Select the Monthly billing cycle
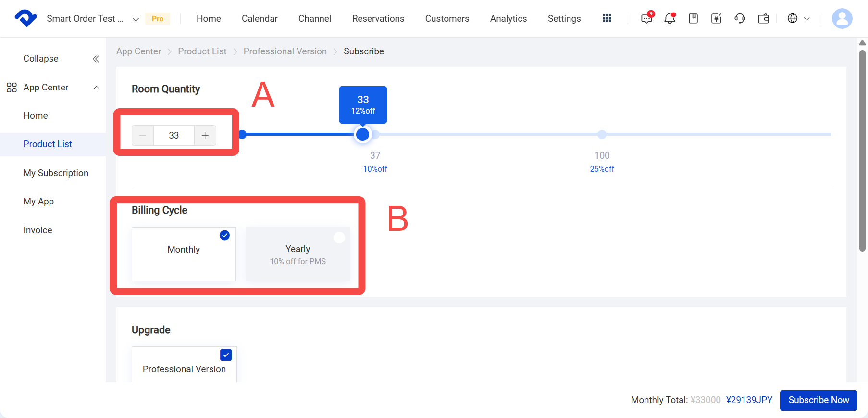Image resolution: width=868 pixels, height=418 pixels. point(184,254)
